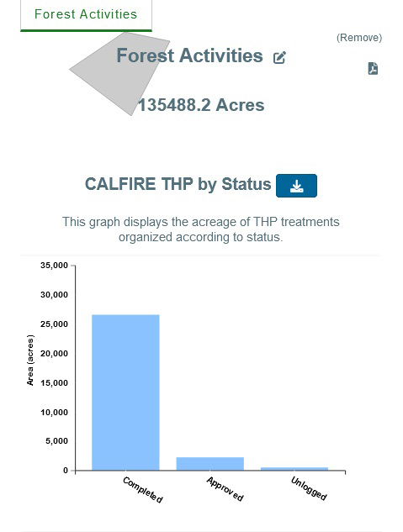The height and width of the screenshot is (532, 403).
Task: Click the Unlogged axis label
Action: click(309, 488)
